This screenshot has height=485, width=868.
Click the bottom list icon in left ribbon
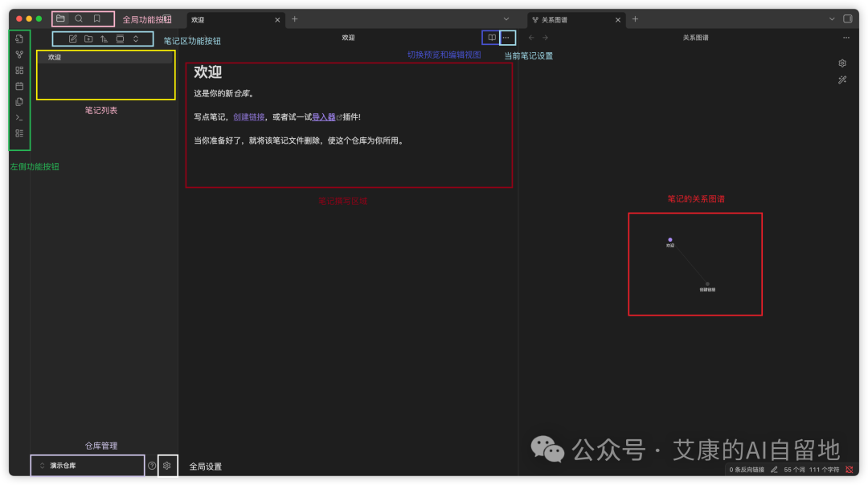click(x=19, y=133)
